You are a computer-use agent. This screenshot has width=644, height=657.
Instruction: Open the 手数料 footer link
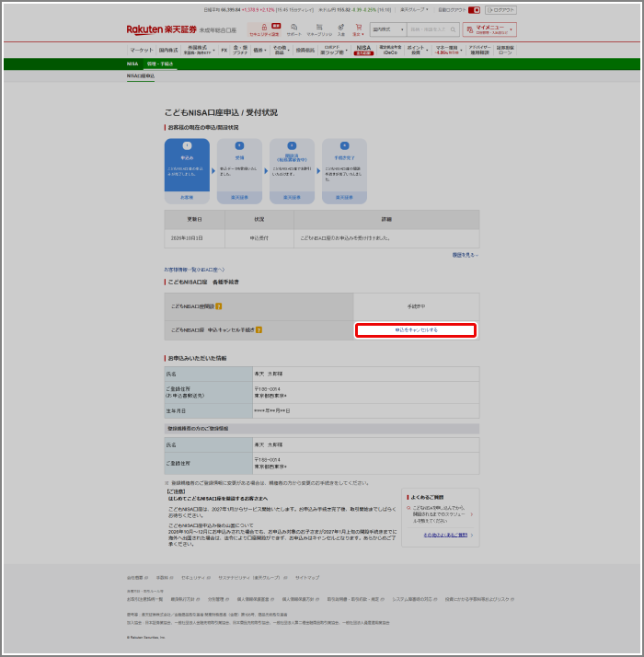coord(162,578)
